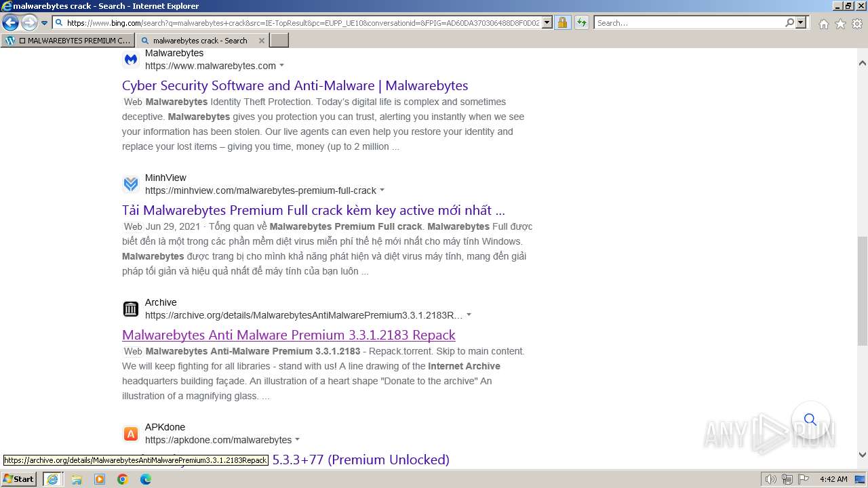Screen dimensions: 868x488
Task: Expand dropdown next to apkdone.com URL
Action: 297,440
